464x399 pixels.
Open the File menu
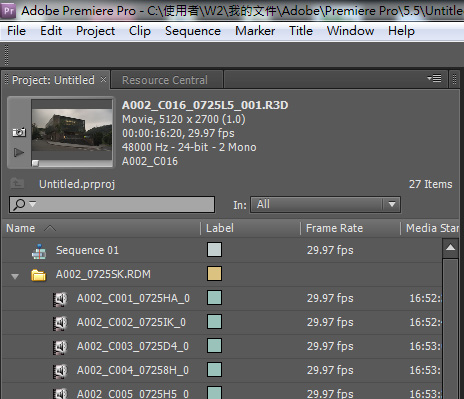(x=16, y=31)
